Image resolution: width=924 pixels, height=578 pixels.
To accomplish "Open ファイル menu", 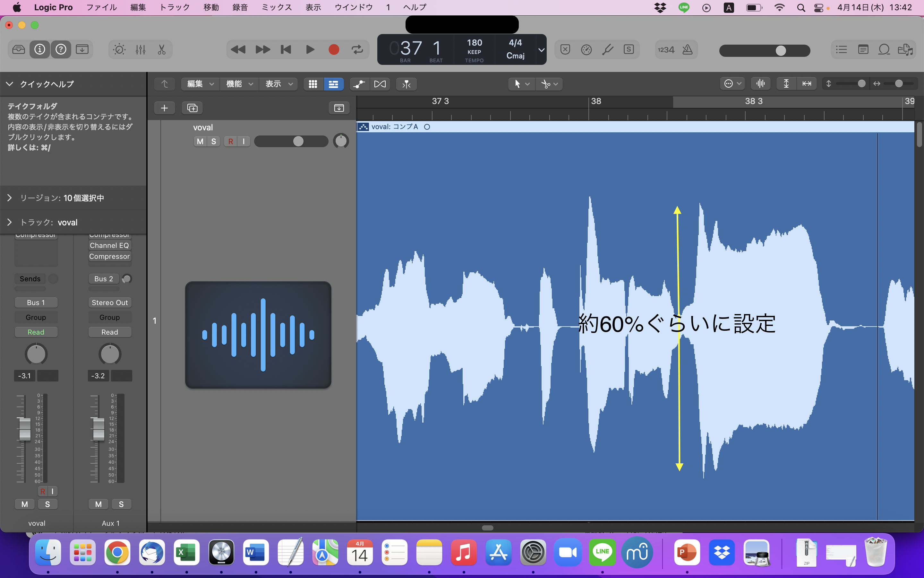I will point(102,7).
